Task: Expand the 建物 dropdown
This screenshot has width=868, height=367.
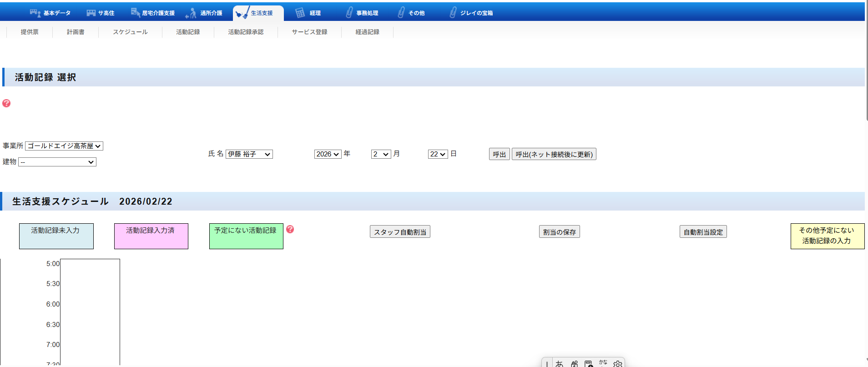Action: pos(57,162)
